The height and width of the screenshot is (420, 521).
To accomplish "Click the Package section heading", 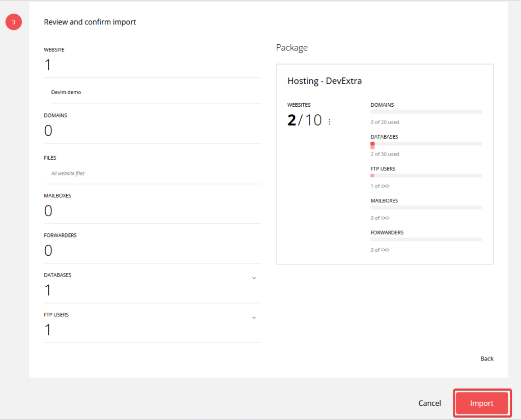I will coord(292,48).
